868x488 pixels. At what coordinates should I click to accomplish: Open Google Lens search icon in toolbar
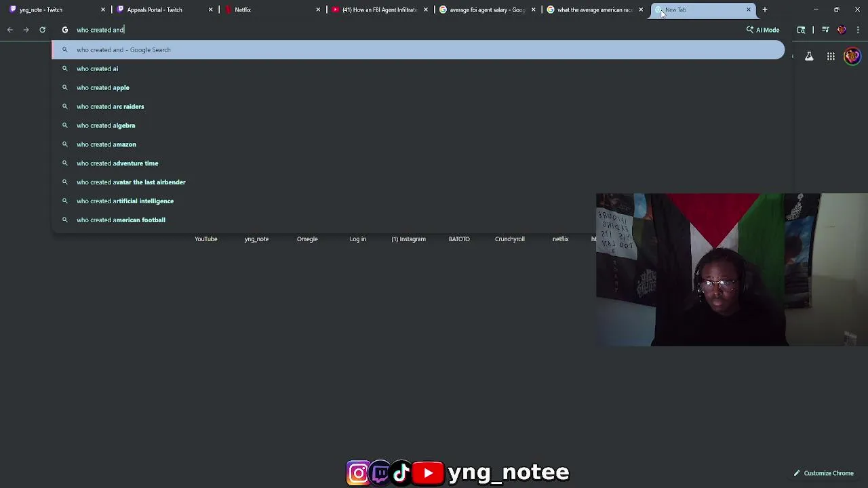click(801, 30)
